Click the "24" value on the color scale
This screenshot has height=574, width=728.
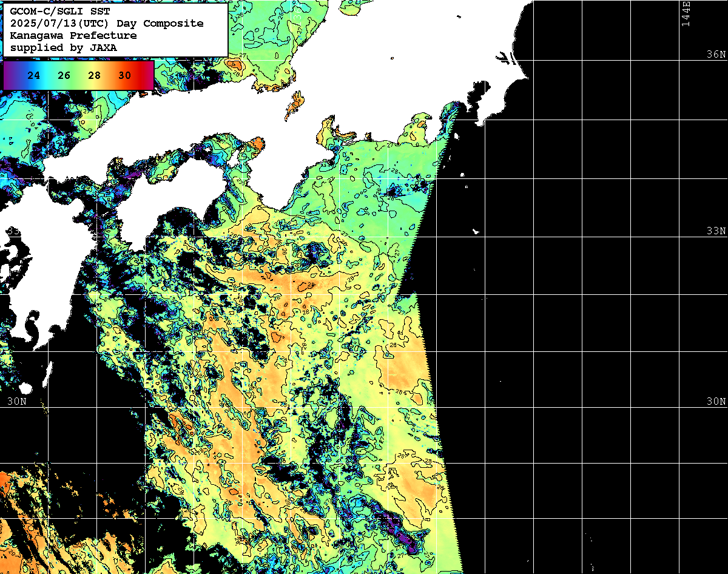(34, 76)
